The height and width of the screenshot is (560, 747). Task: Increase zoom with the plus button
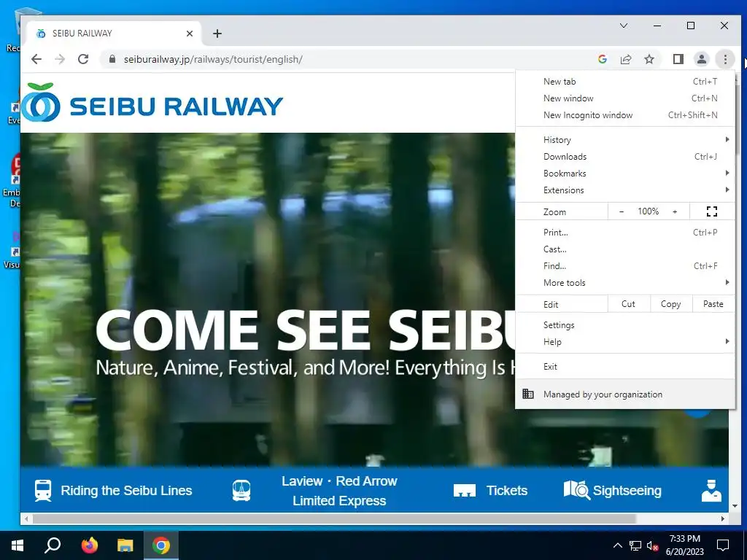[675, 211]
